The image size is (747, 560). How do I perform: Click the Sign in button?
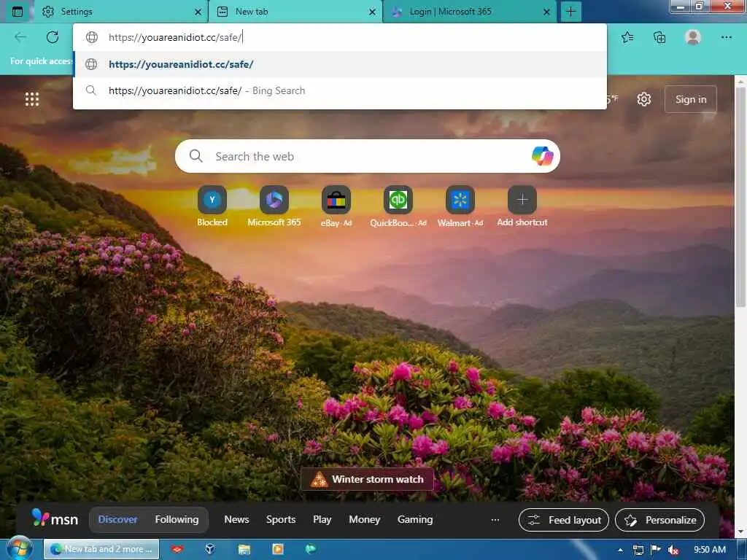click(690, 99)
